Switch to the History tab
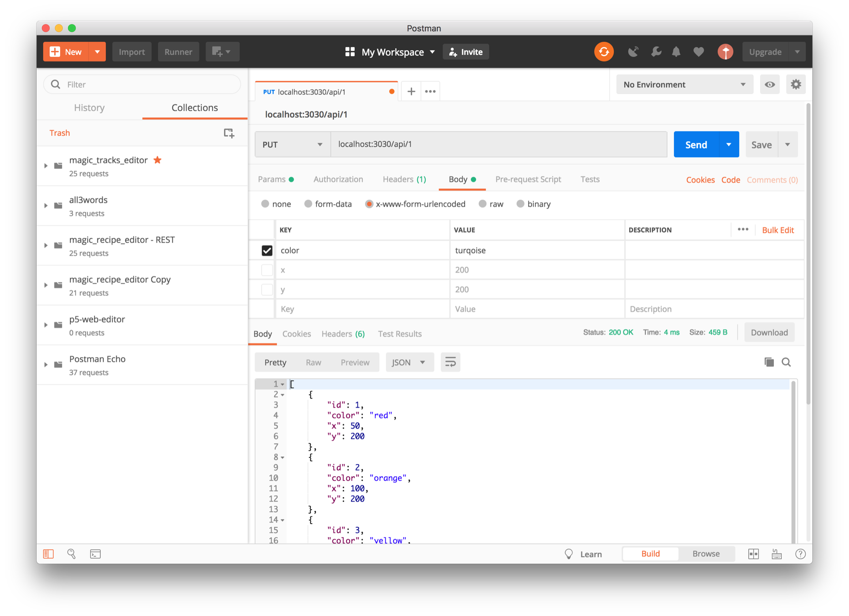The image size is (849, 616). pos(89,108)
